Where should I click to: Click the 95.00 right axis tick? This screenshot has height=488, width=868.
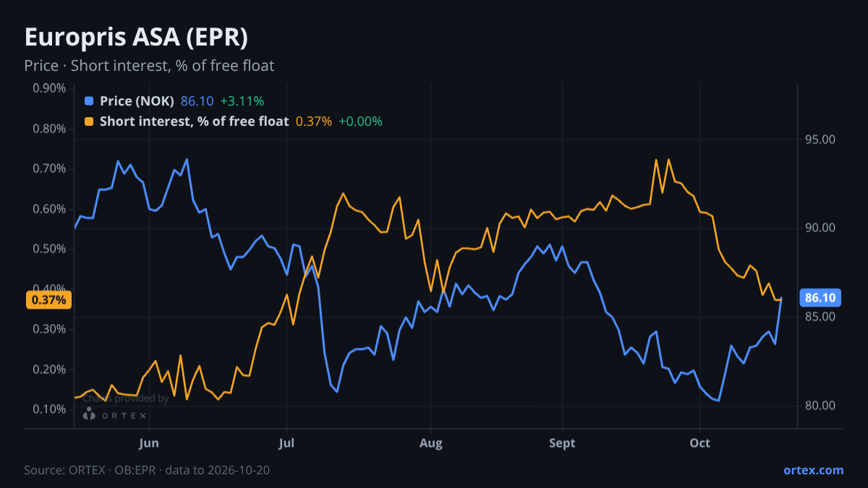(x=820, y=139)
